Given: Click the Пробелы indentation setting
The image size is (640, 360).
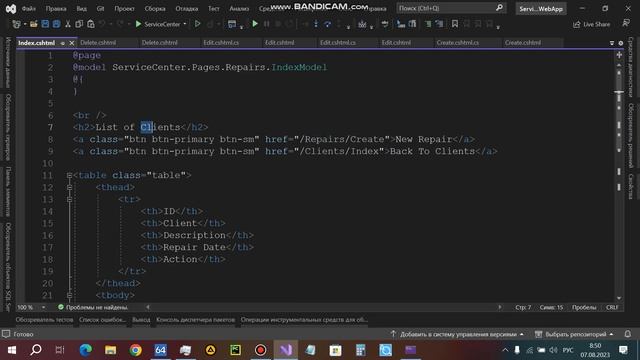Looking at the screenshot, I should pyautogui.click(x=584, y=307).
